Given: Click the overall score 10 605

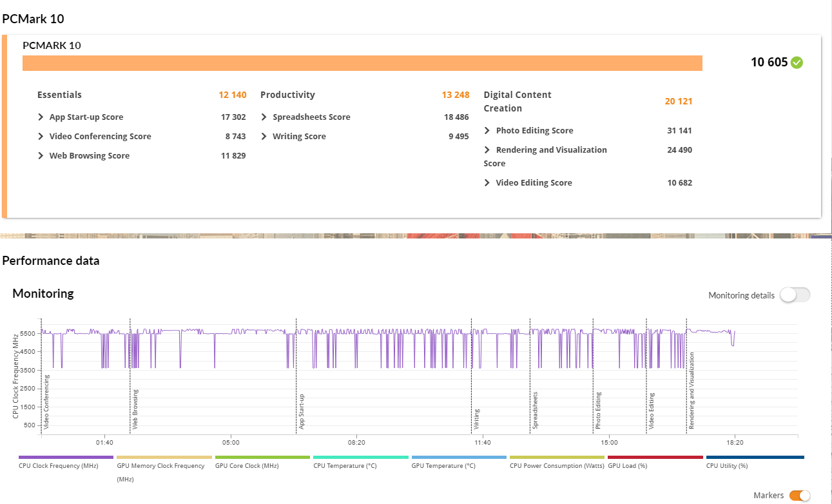Looking at the screenshot, I should click(769, 63).
